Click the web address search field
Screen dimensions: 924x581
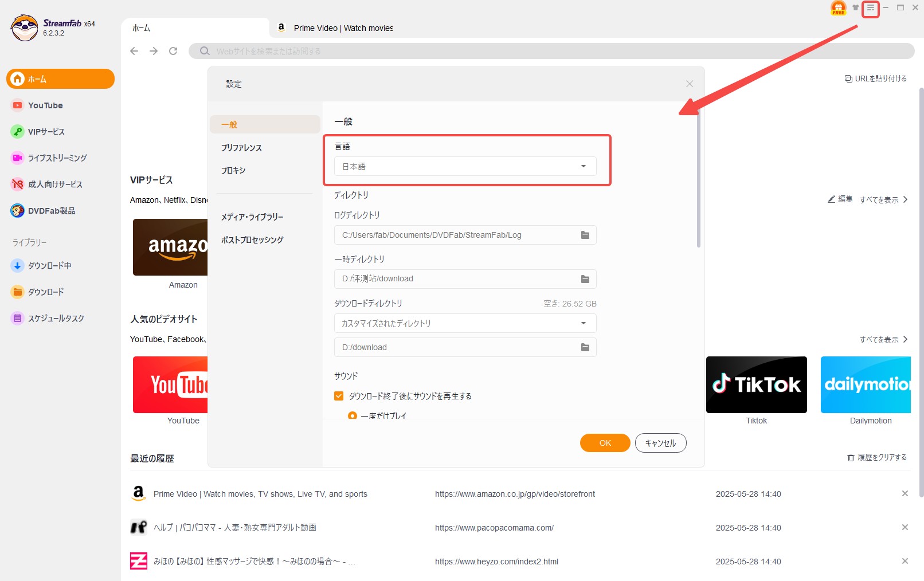(x=551, y=51)
